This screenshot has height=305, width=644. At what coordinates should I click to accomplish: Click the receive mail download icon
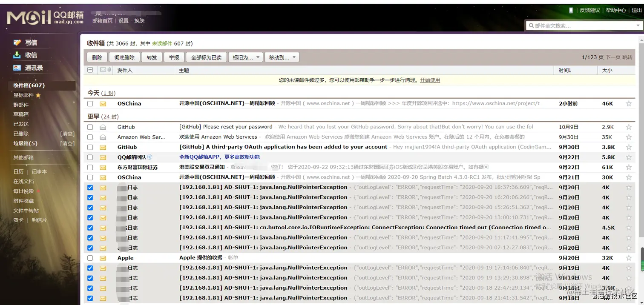coord(17,55)
